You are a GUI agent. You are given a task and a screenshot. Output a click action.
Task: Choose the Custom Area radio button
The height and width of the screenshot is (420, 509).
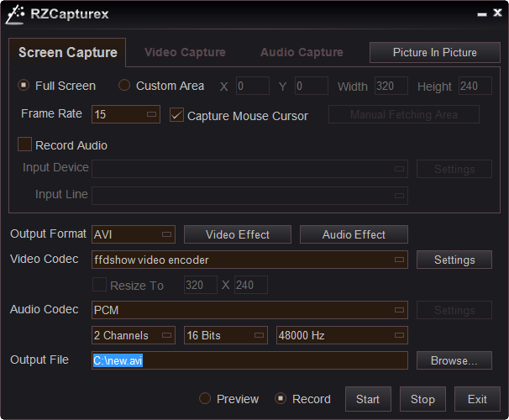pyautogui.click(x=124, y=86)
